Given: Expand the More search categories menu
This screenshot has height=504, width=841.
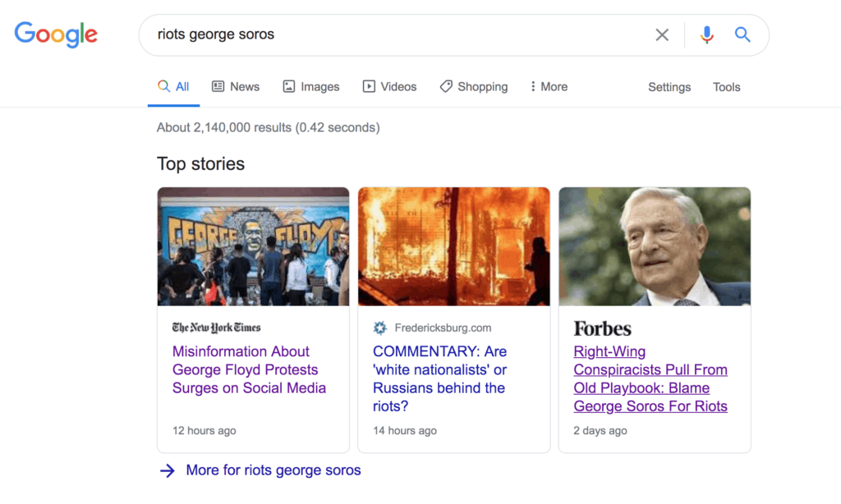Looking at the screenshot, I should (549, 86).
